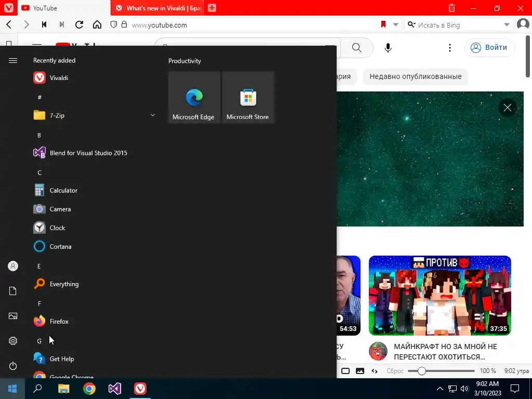The width and height of the screenshot is (532, 399).
Task: Open Settings gear in Start sidebar
Action: tap(13, 341)
